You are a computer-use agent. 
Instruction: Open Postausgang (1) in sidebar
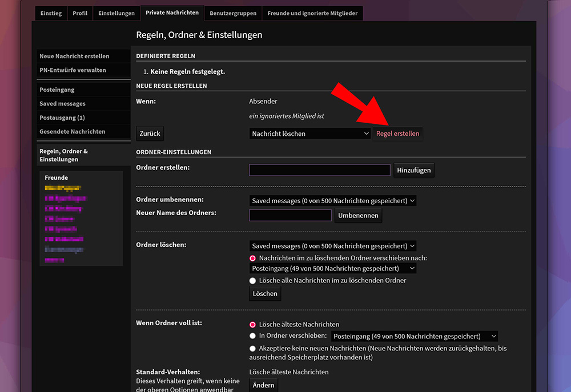coord(62,118)
